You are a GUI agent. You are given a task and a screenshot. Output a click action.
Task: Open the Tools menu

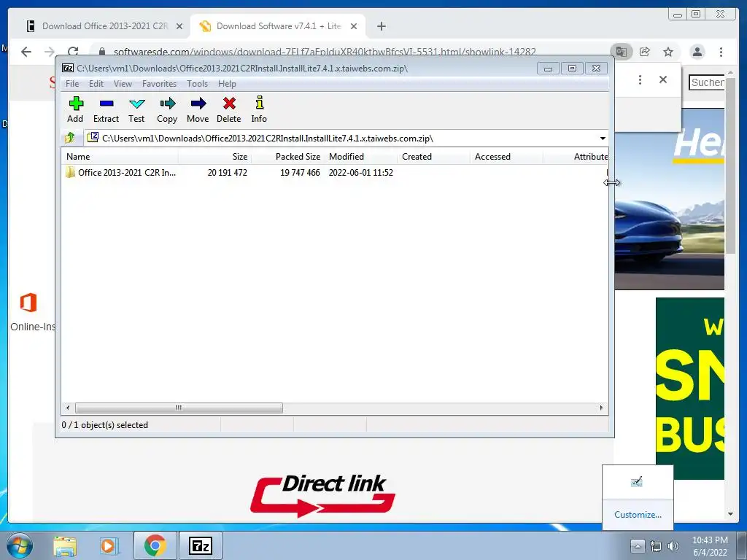pyautogui.click(x=197, y=84)
